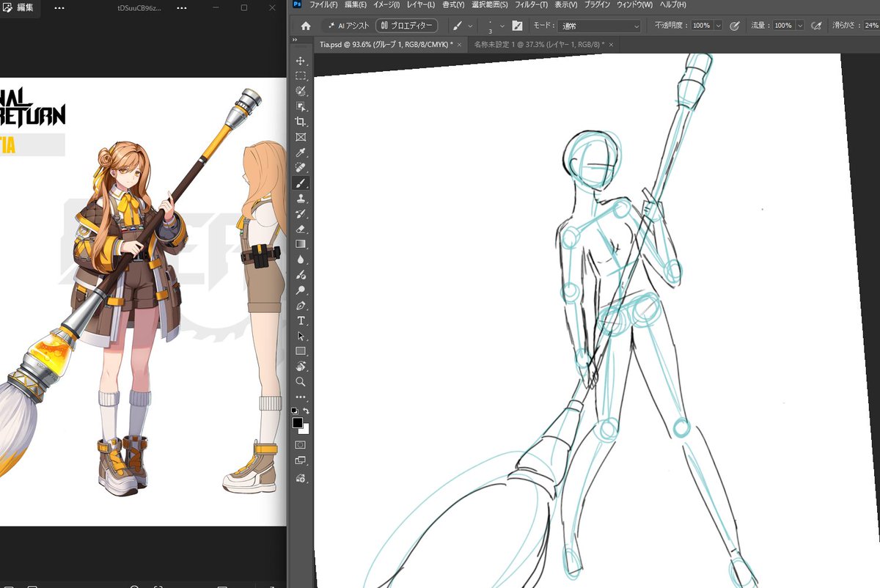
Task: Open the 不透明度 opacity slider dropdown
Action: 718,26
